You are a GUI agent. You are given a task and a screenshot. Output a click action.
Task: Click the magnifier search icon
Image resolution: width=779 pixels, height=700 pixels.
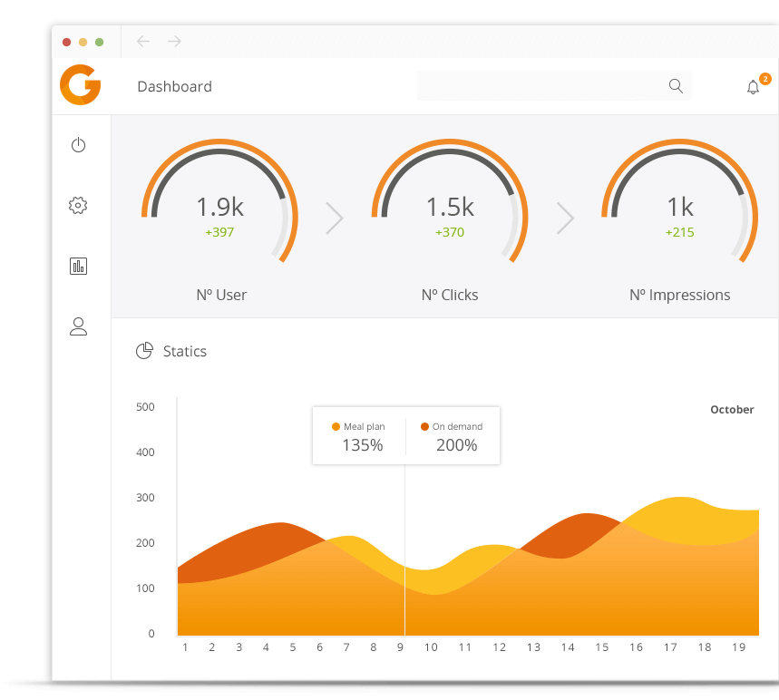676,86
